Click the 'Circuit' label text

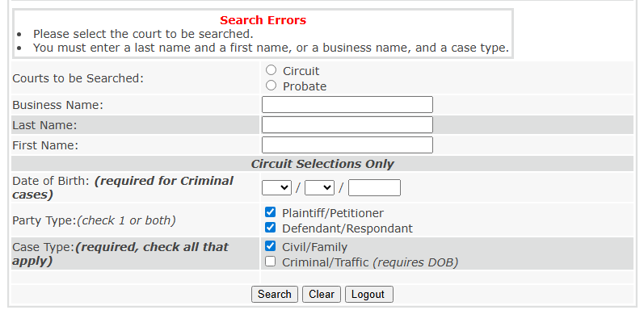tap(301, 71)
